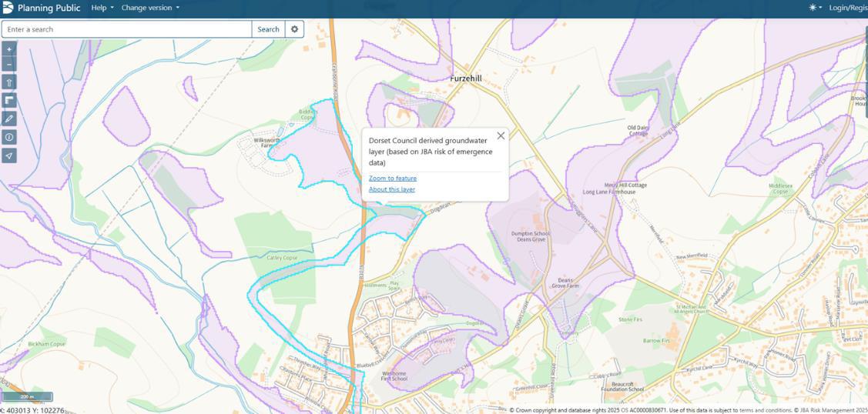Open the Login/Register menu item

point(848,8)
